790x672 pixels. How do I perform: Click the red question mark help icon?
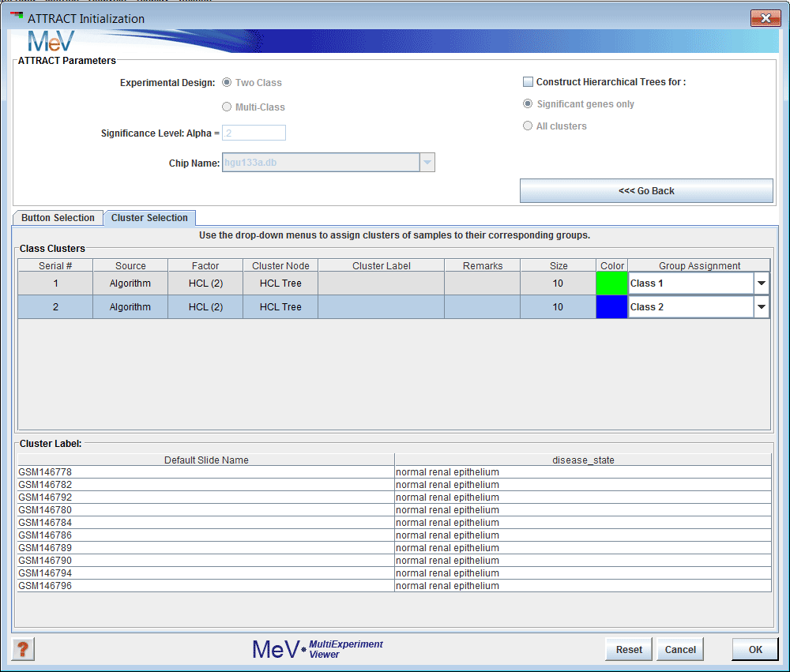click(23, 649)
